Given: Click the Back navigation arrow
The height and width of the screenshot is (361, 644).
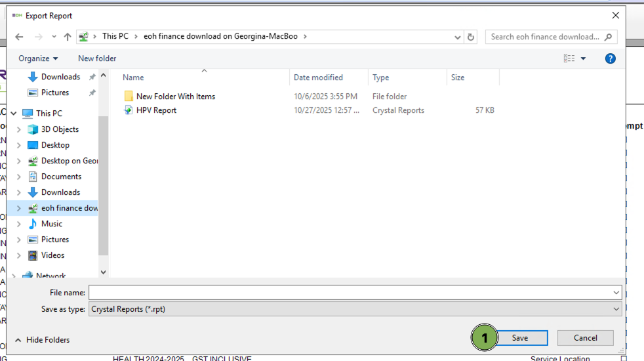Looking at the screenshot, I should coord(19,37).
